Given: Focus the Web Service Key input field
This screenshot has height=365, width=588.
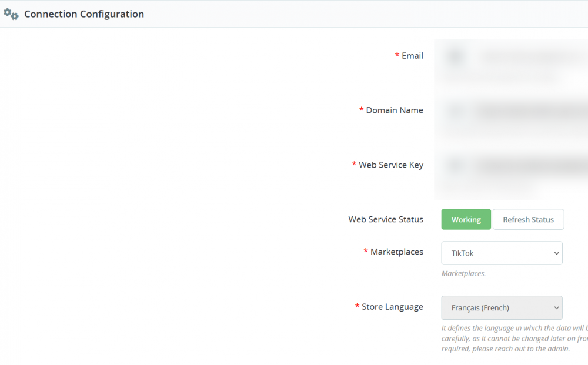Looking at the screenshot, I should tap(529, 166).
